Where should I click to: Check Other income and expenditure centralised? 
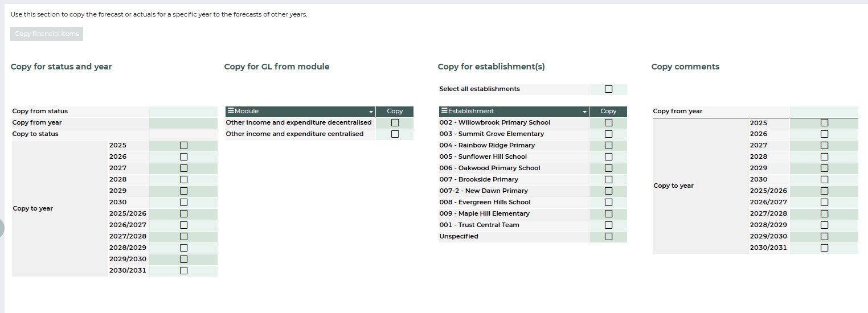click(395, 134)
